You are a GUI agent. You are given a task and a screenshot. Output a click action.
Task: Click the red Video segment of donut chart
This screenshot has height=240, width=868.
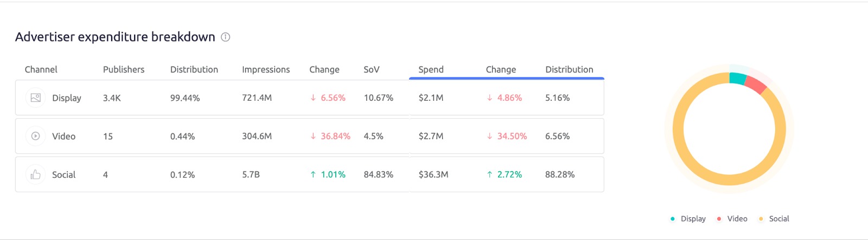(755, 84)
